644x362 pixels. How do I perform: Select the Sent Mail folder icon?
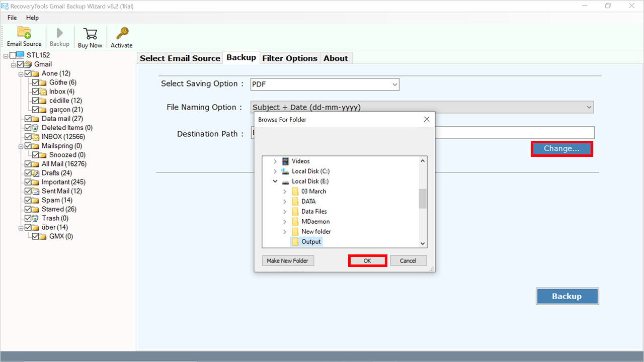tap(36, 191)
